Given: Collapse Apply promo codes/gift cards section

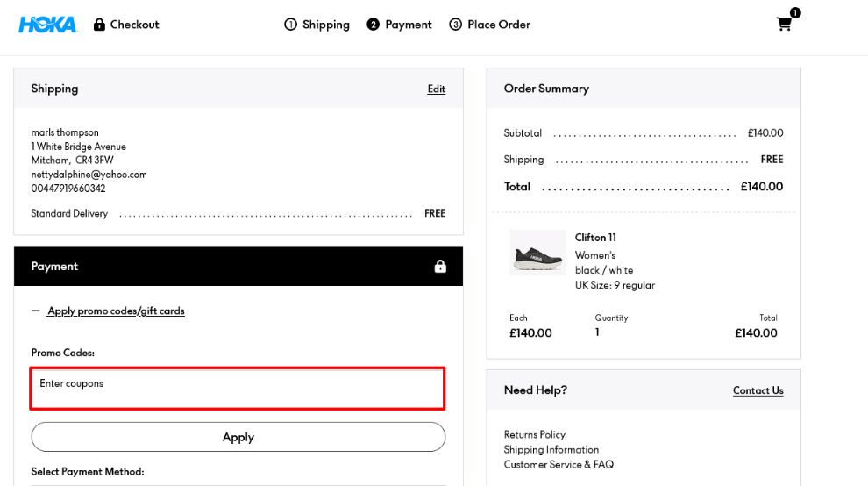Looking at the screenshot, I should pos(116,311).
